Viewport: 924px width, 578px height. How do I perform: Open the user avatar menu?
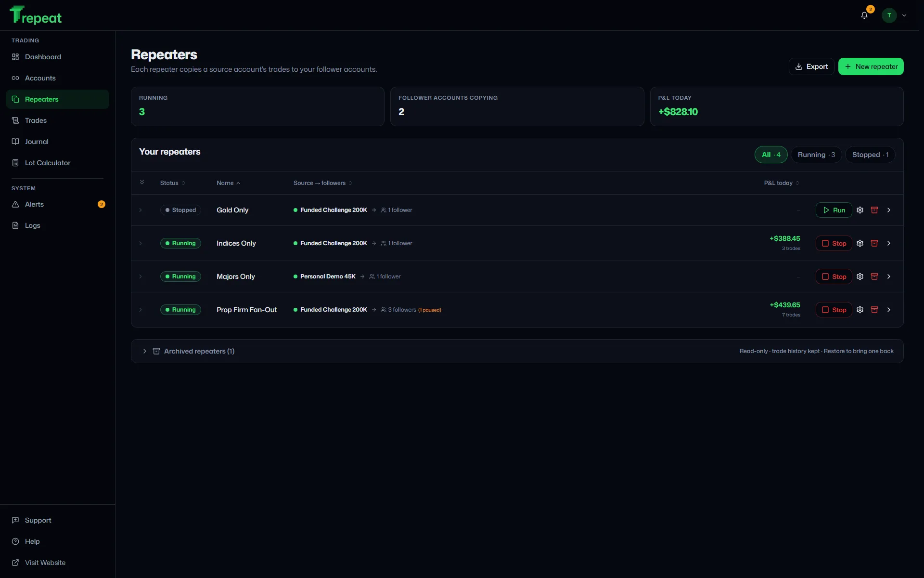(x=894, y=15)
